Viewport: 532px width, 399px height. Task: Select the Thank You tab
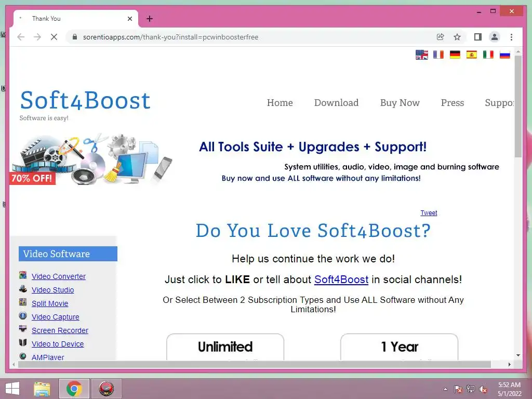click(76, 19)
